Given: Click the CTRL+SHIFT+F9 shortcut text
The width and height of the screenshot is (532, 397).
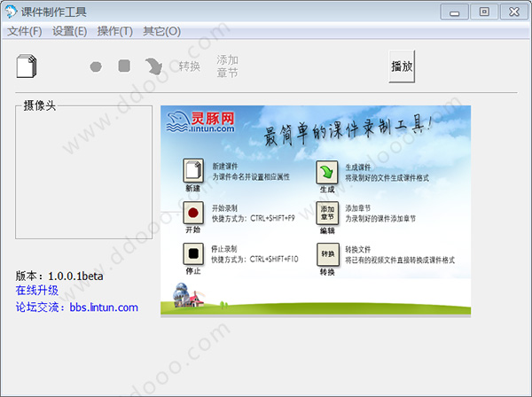Looking at the screenshot, I should (272, 218).
